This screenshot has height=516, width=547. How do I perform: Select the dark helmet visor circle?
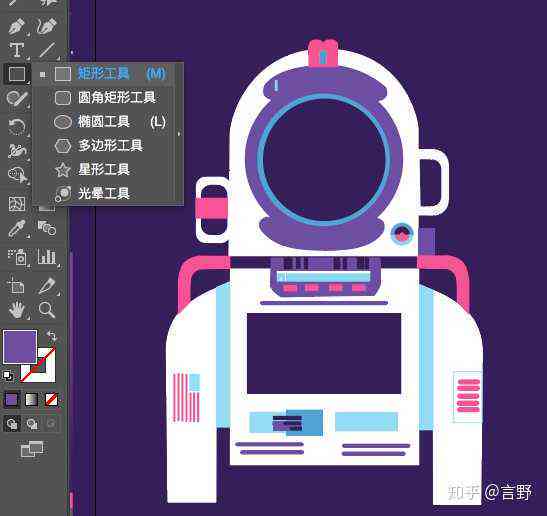[x=324, y=160]
